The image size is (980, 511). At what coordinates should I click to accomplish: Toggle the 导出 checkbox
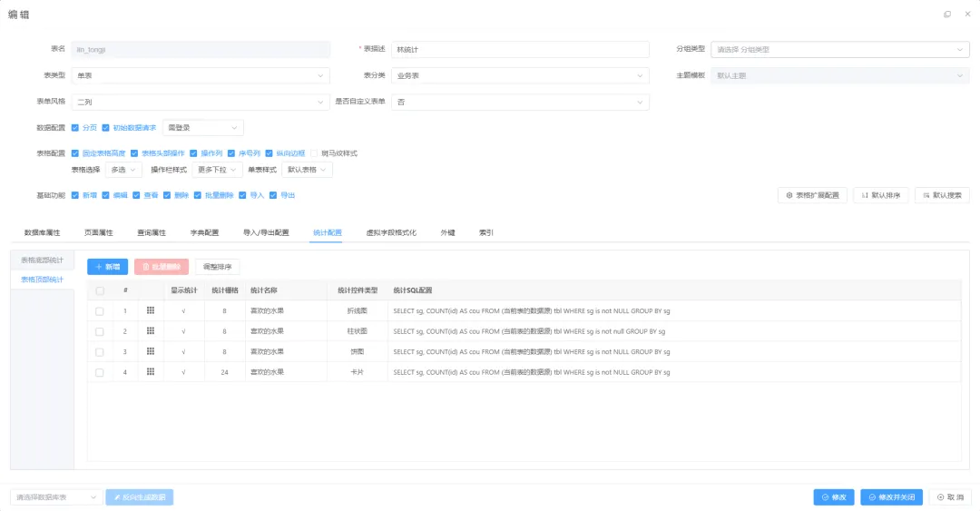pos(273,195)
